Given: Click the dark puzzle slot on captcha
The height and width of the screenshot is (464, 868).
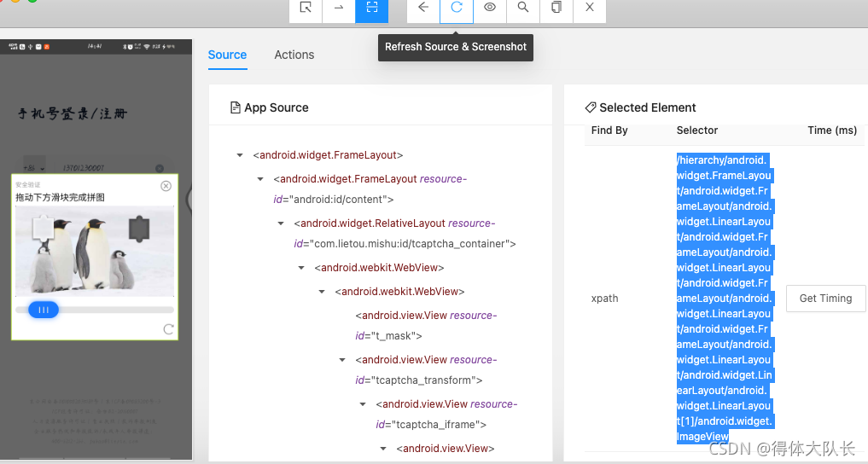Looking at the screenshot, I should (x=139, y=229).
